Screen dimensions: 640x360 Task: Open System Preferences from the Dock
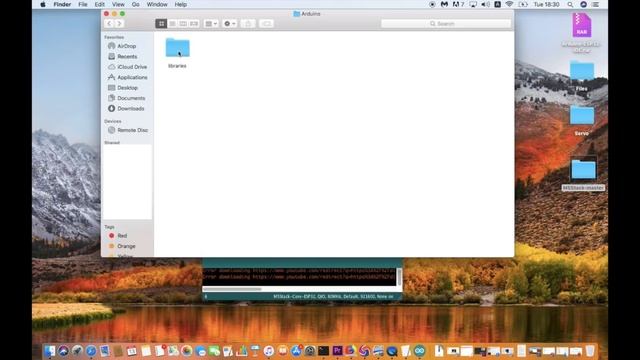[310, 351]
